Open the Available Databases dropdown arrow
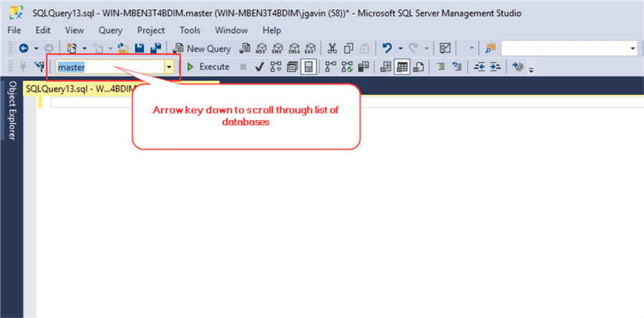Image resolution: width=644 pixels, height=318 pixels. [x=169, y=67]
